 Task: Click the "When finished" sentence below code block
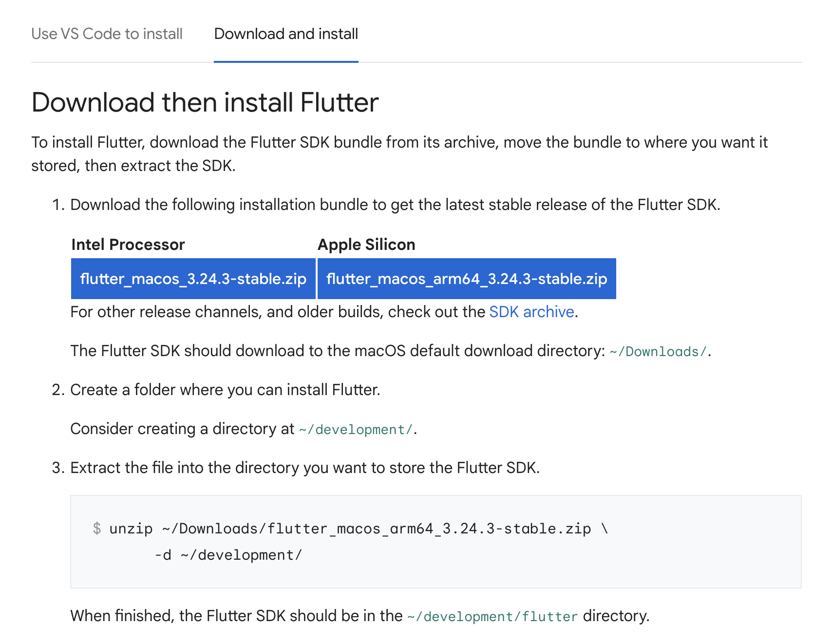coord(236,616)
